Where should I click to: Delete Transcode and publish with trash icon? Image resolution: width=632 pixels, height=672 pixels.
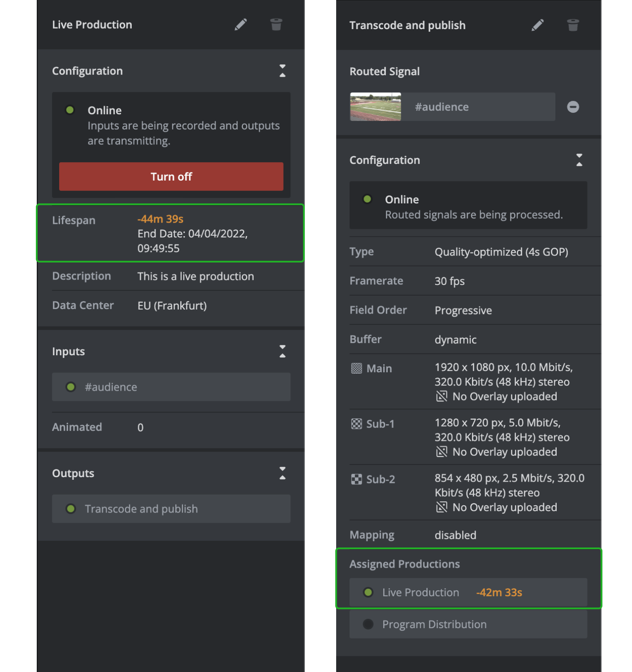click(573, 25)
